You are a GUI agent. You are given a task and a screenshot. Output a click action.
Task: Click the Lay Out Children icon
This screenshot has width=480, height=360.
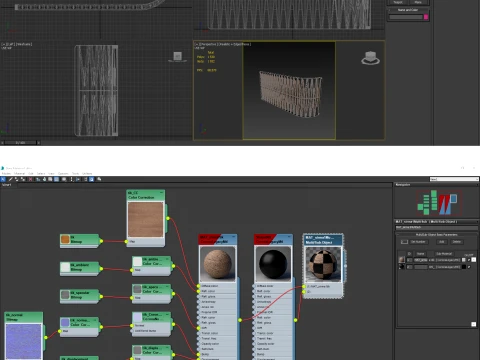(77, 179)
